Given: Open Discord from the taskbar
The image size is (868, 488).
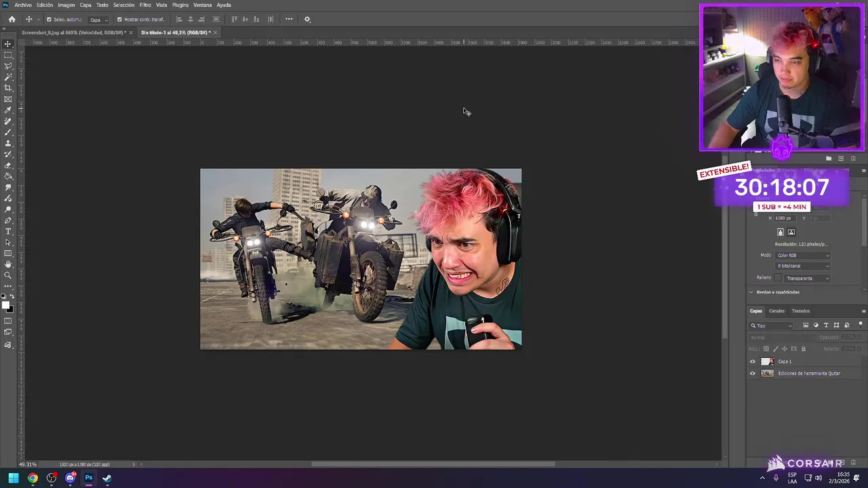Looking at the screenshot, I should [70, 478].
